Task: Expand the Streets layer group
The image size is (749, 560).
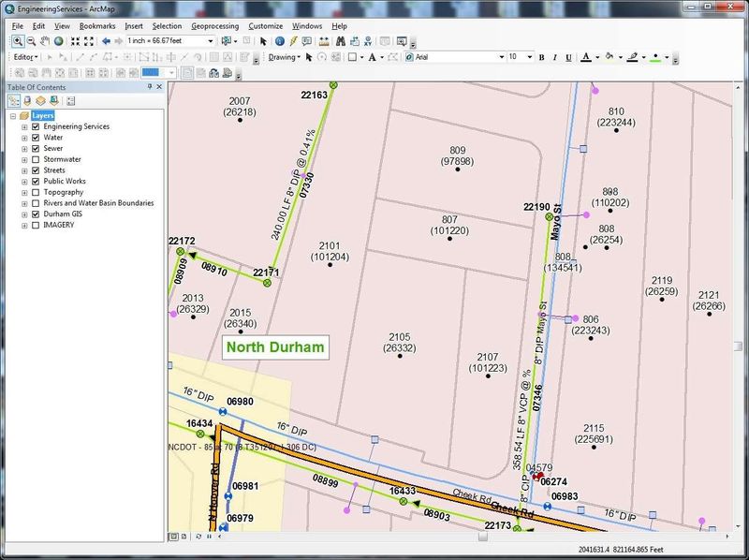Action: [24, 171]
